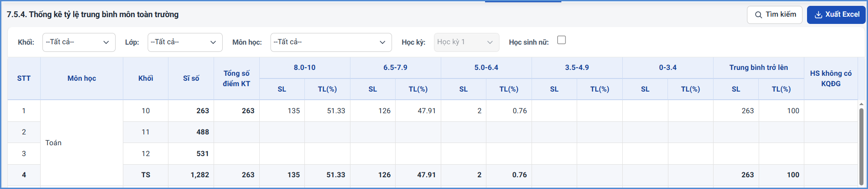This screenshot has width=868, height=189.
Task: Click the total Sĩ số 1,282 cell
Action: point(191,175)
